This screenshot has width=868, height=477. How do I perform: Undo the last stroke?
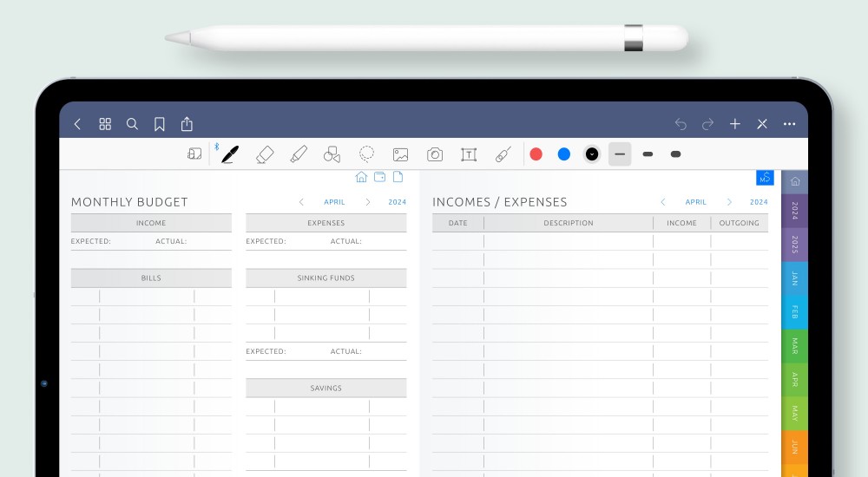click(681, 124)
